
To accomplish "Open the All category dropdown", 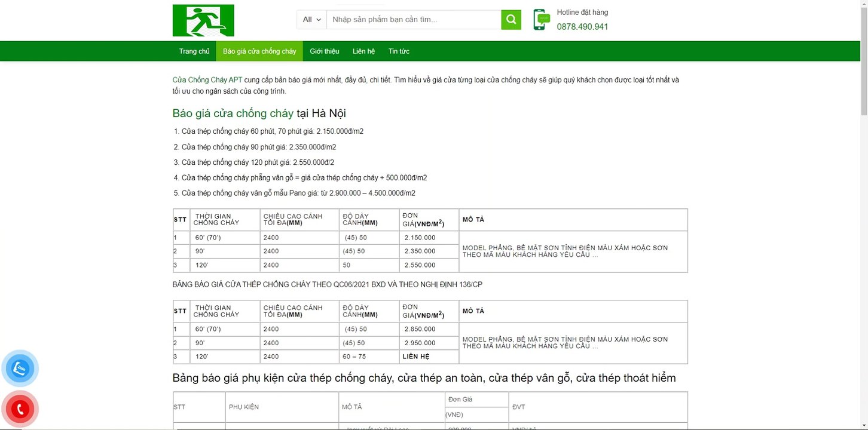I will click(312, 20).
